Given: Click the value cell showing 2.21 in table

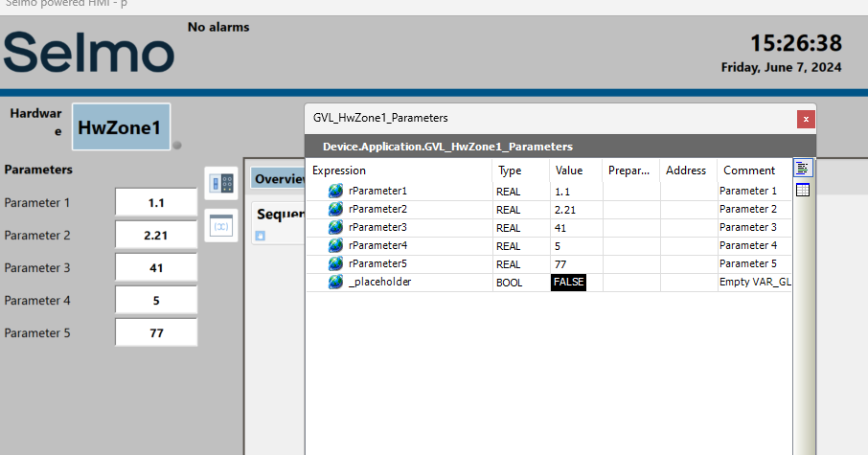Looking at the screenshot, I should 576,209.
